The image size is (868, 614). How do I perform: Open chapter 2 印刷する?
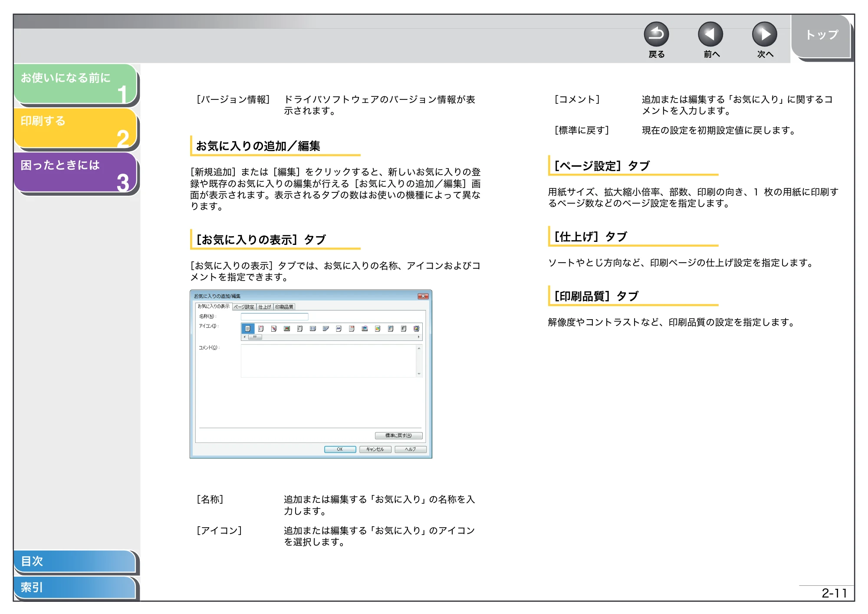coord(76,128)
